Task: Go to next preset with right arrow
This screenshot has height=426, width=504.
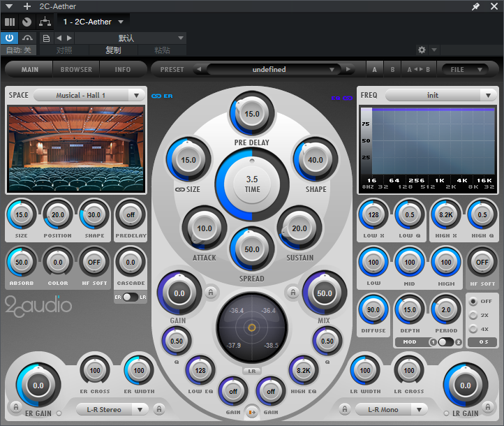Action: point(348,70)
